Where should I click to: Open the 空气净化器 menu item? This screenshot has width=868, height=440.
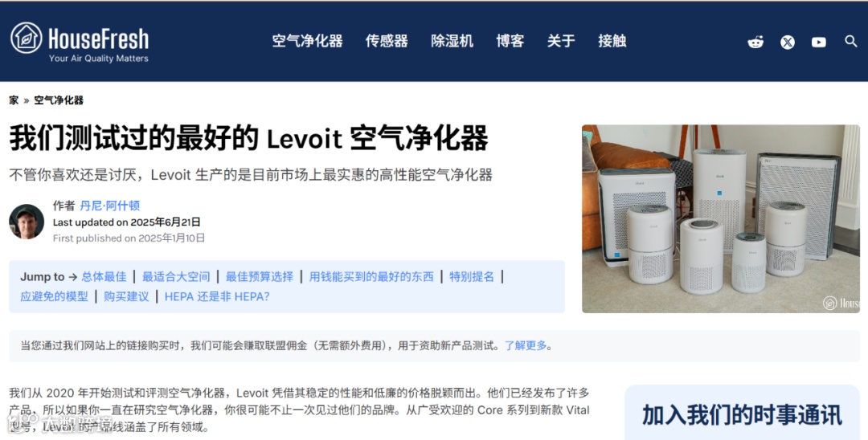pyautogui.click(x=307, y=41)
